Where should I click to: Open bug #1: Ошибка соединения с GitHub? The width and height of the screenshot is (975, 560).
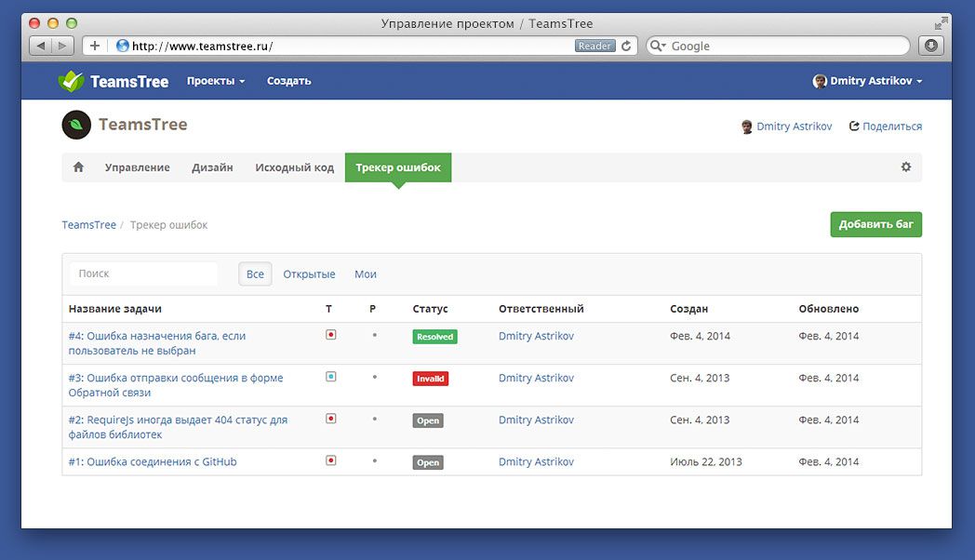[153, 461]
